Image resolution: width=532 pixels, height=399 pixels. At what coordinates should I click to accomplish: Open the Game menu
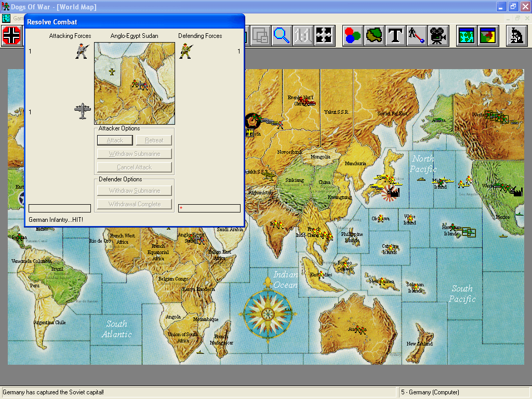click(x=18, y=18)
